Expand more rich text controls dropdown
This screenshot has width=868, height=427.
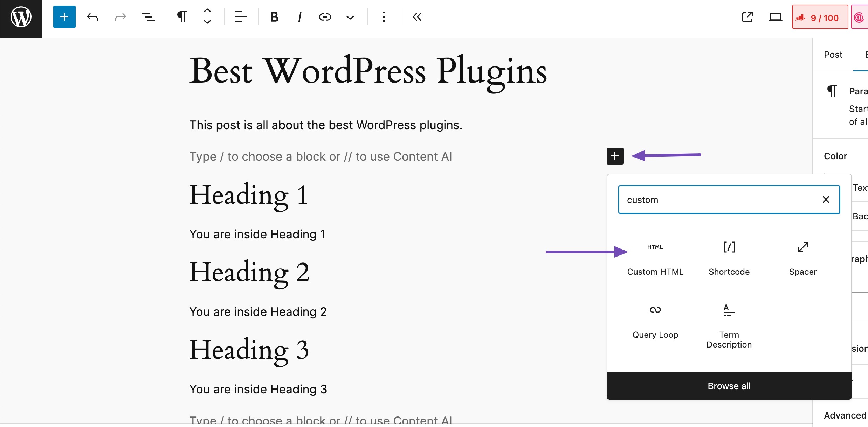[x=350, y=17]
